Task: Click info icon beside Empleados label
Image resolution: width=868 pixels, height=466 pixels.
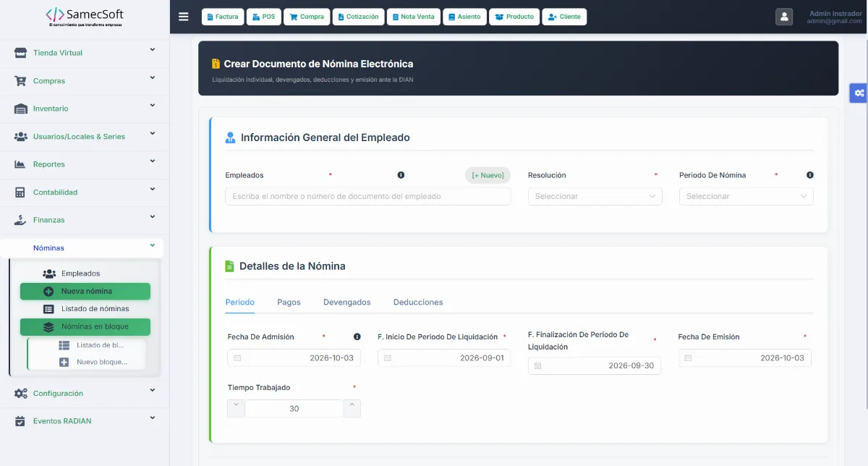Action: 401,175
